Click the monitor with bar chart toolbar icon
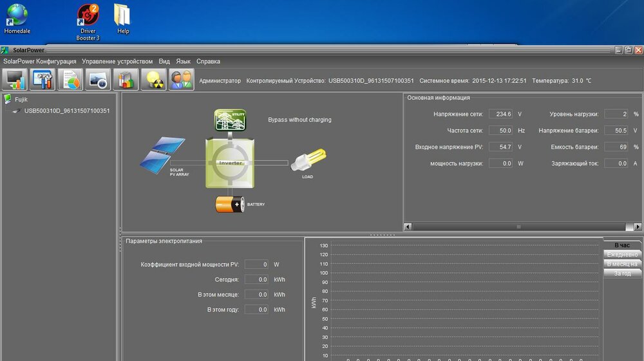The width and height of the screenshot is (644, 361). [15, 80]
